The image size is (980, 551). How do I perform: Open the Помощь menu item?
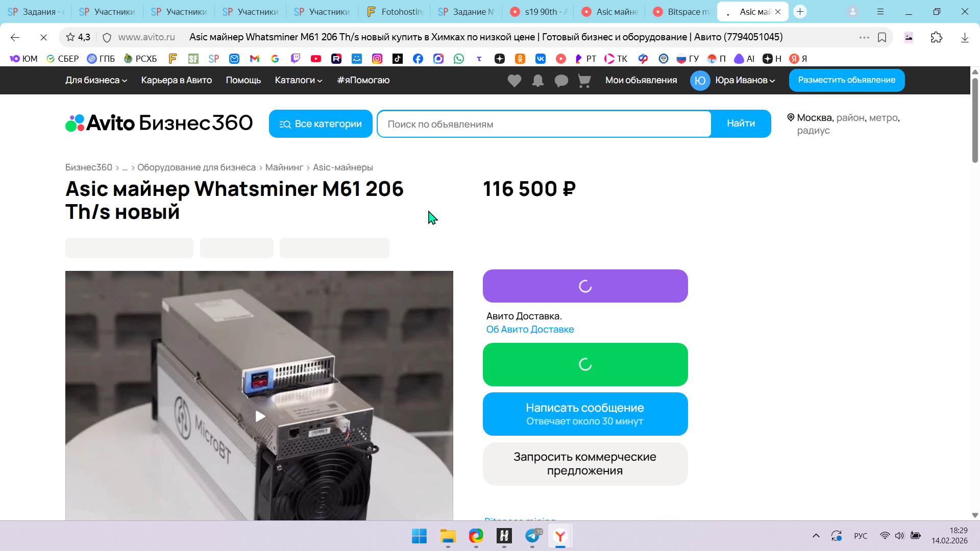coord(243,80)
